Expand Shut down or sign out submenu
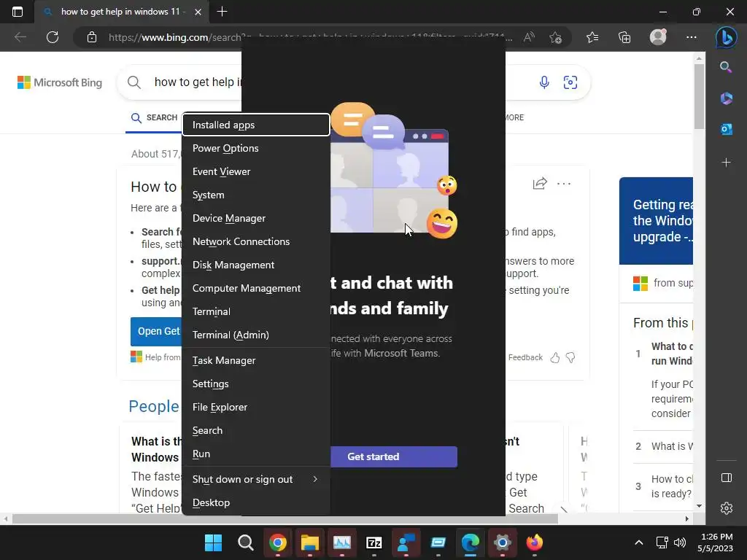Viewport: 747px width, 560px height. tap(256, 480)
